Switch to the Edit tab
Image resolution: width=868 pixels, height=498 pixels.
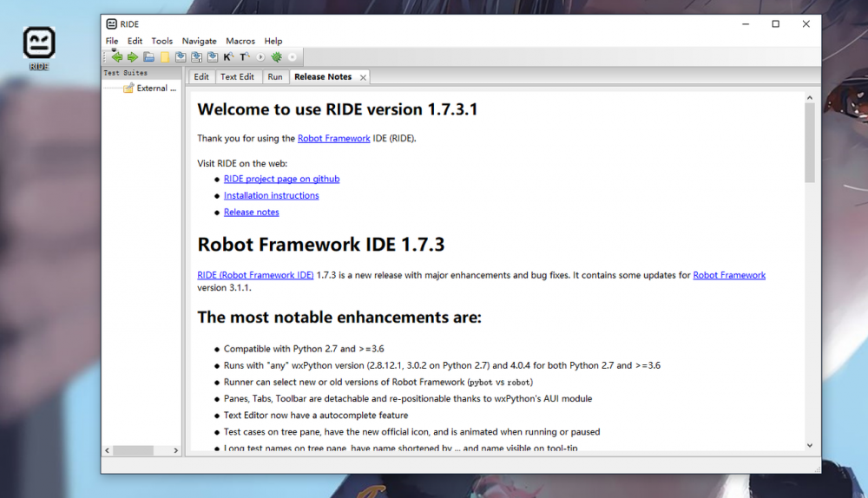click(201, 77)
